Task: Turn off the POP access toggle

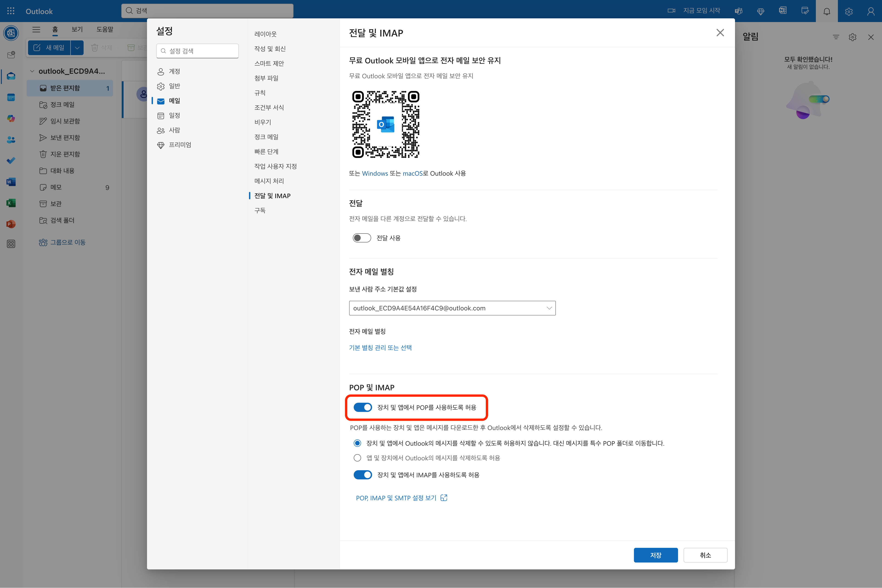Action: (x=362, y=407)
